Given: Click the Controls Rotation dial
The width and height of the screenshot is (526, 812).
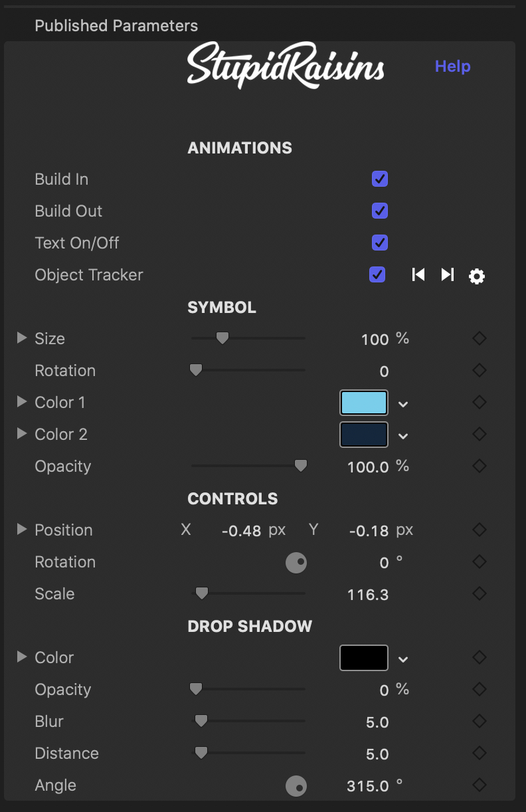Looking at the screenshot, I should (x=296, y=563).
